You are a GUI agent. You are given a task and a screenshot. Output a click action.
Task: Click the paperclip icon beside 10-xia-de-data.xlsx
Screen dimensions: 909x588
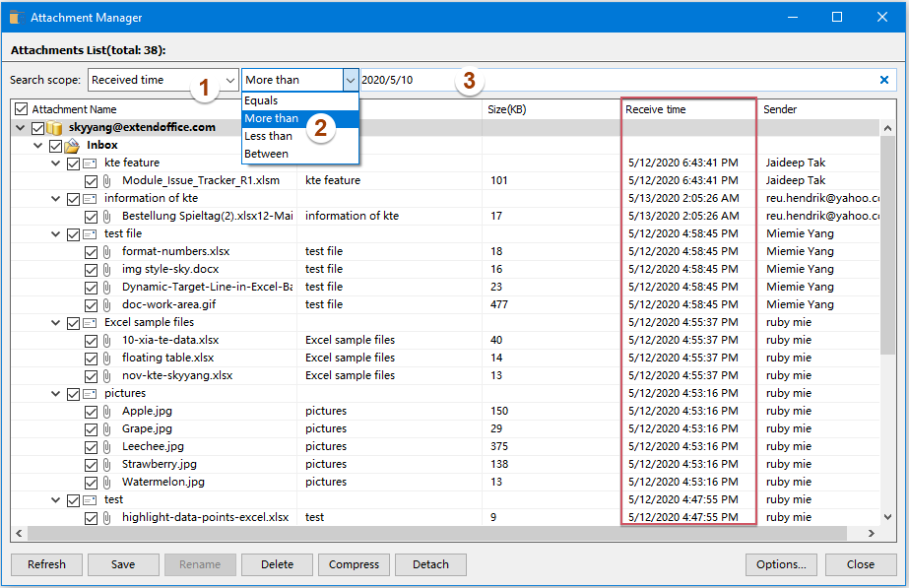point(105,340)
